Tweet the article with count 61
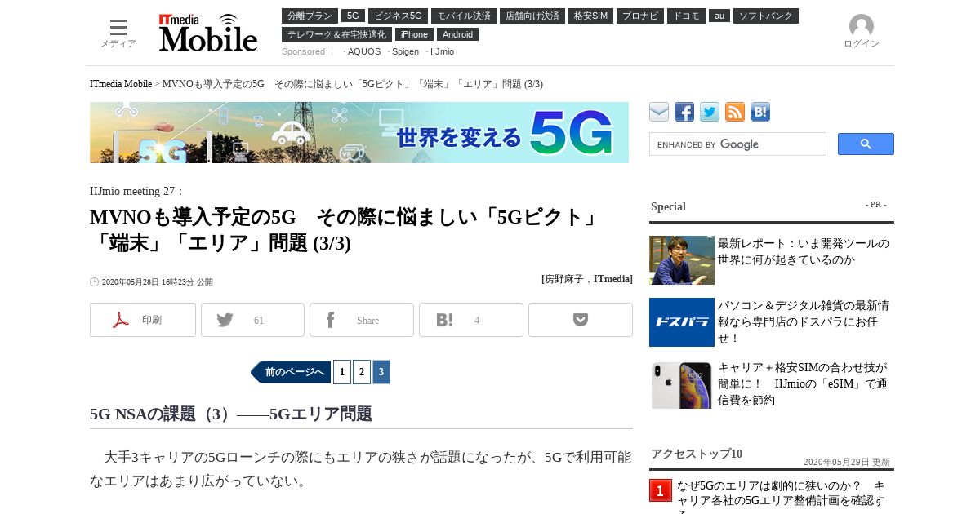Viewport: 980px width, 514px height. point(252,320)
